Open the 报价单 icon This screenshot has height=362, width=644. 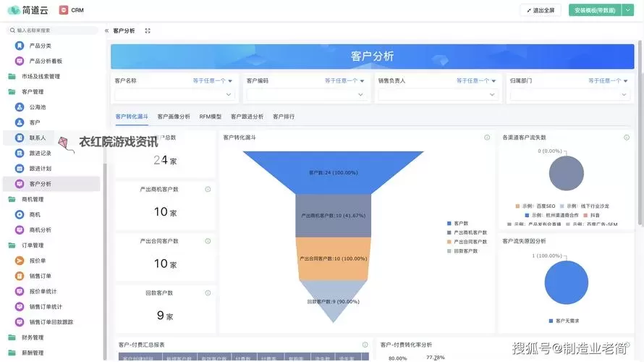coord(20,261)
